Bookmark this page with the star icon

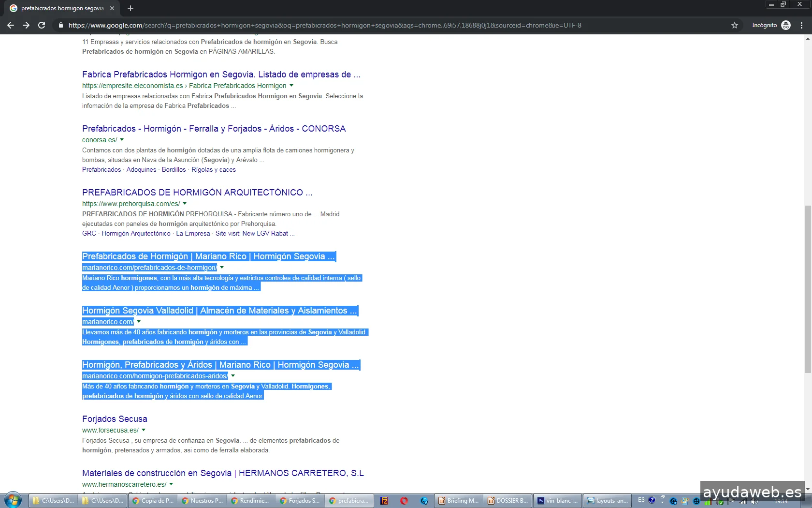pos(735,25)
